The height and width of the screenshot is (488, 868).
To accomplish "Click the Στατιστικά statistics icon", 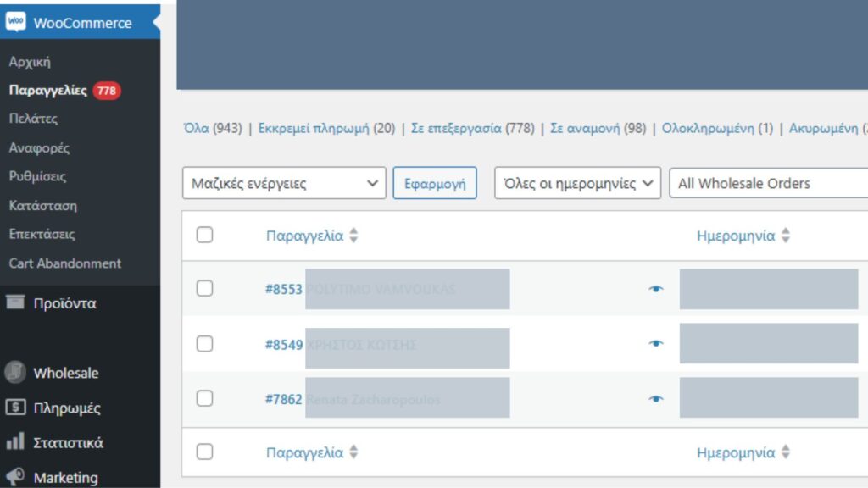I will click(14, 441).
